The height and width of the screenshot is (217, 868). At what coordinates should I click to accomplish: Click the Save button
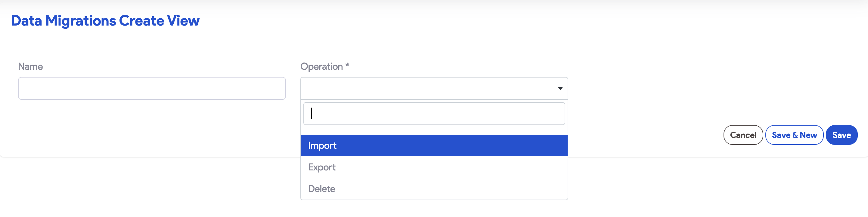(842, 135)
